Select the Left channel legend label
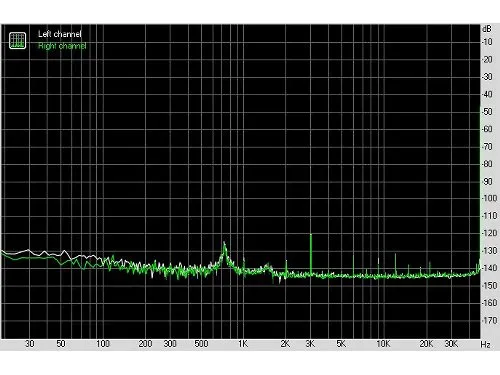Screen dimensions: 500x375 click(x=60, y=34)
